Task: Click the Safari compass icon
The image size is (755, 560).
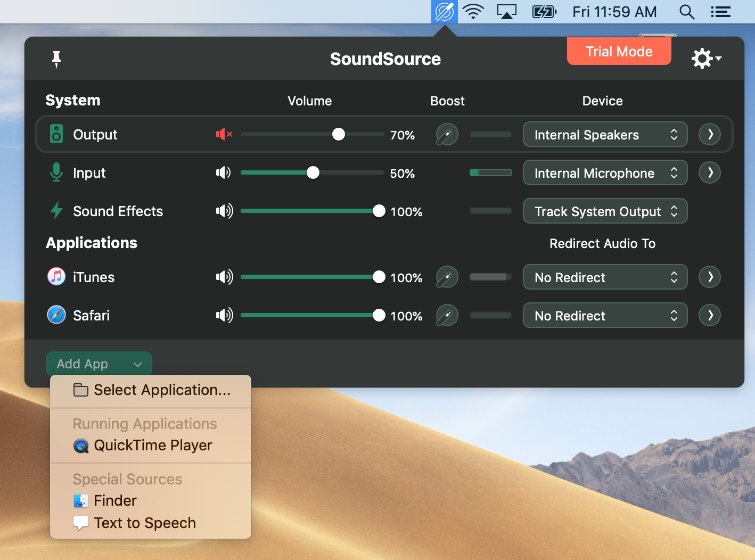Action: tap(56, 315)
